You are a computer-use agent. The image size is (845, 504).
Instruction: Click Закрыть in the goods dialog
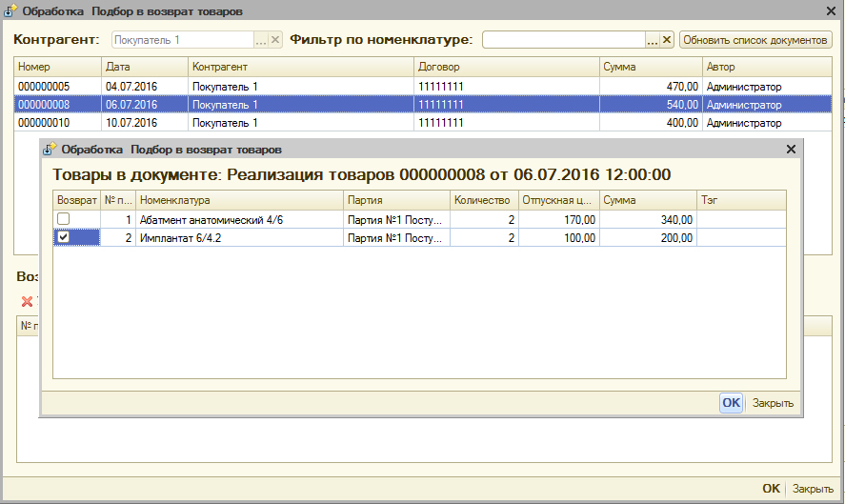click(773, 403)
